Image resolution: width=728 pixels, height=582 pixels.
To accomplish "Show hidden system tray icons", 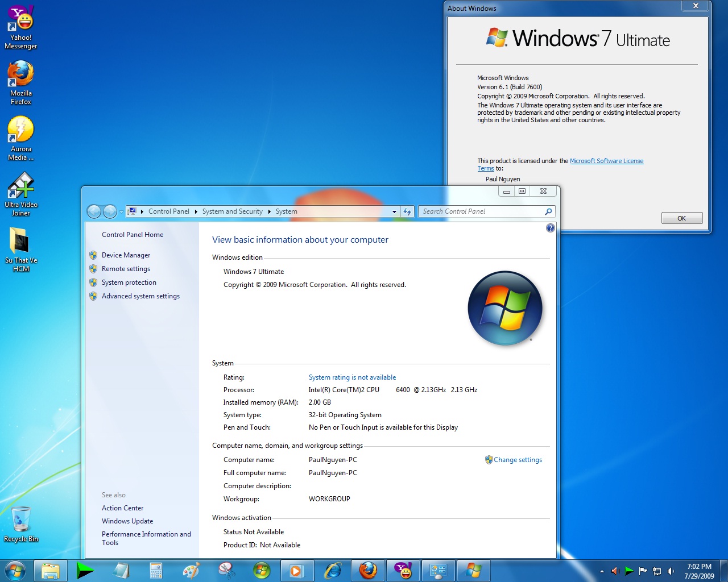I will [602, 571].
